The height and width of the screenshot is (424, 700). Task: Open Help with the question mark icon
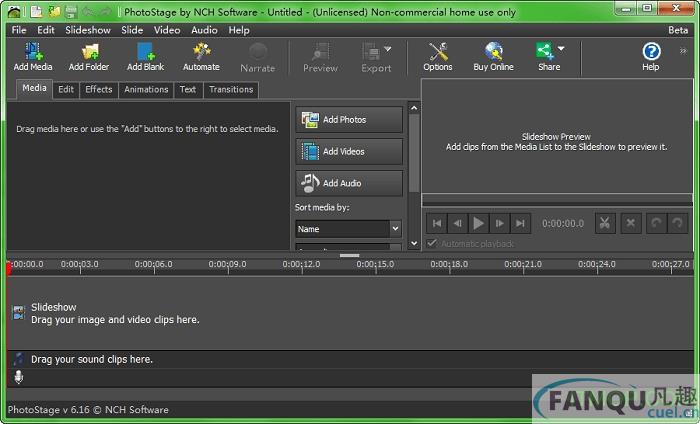point(651,52)
